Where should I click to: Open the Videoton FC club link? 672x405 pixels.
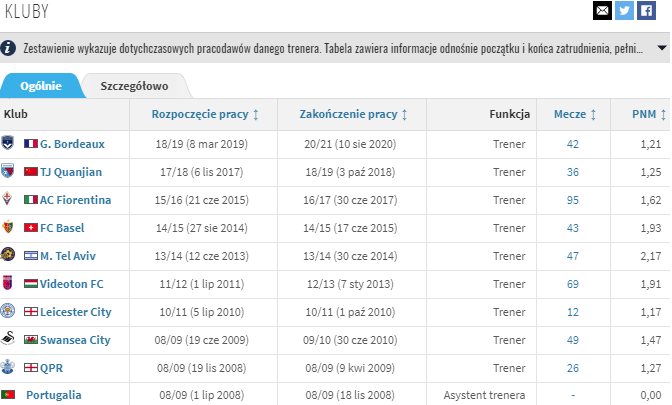click(x=72, y=284)
